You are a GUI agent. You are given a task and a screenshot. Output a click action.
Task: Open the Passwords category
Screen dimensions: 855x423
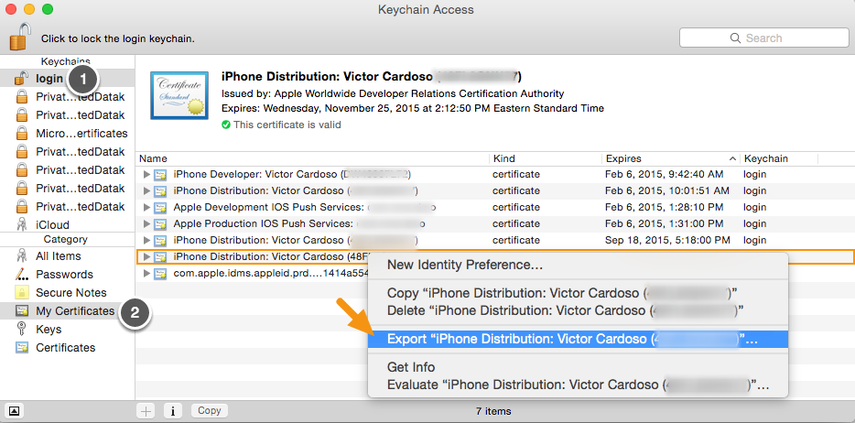(64, 274)
